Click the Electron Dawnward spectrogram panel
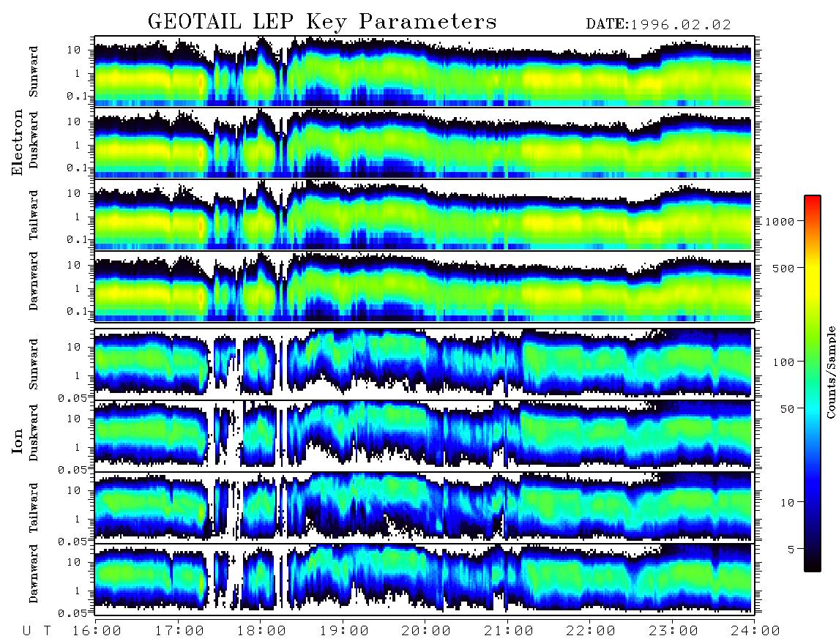The height and width of the screenshot is (644, 836). point(425,287)
